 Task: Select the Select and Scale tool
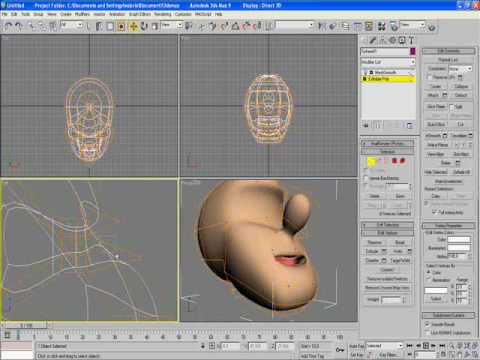pyautogui.click(x=155, y=26)
